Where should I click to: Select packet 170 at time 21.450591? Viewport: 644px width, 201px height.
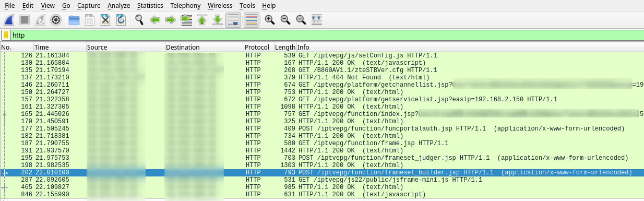[x=322, y=121]
